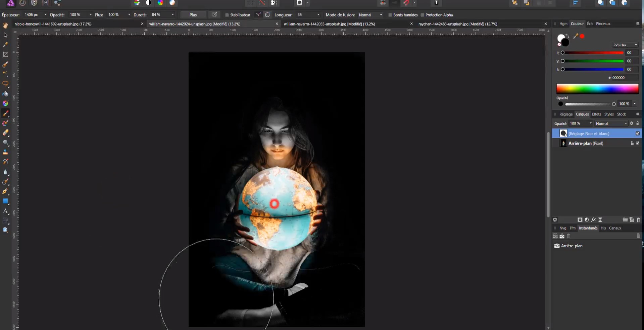This screenshot has width=644, height=330.
Task: Click the Auto White Balance icon
Action: click(172, 3)
